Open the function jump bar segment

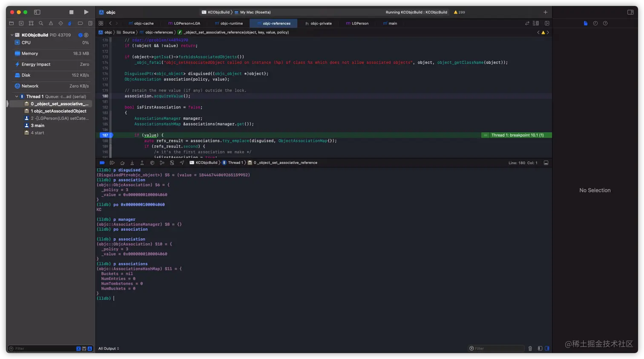click(x=233, y=32)
